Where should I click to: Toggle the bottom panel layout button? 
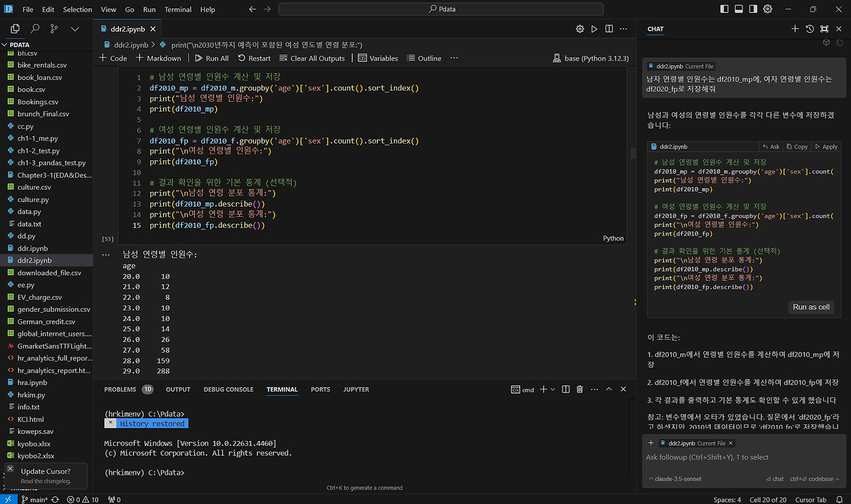739,9
